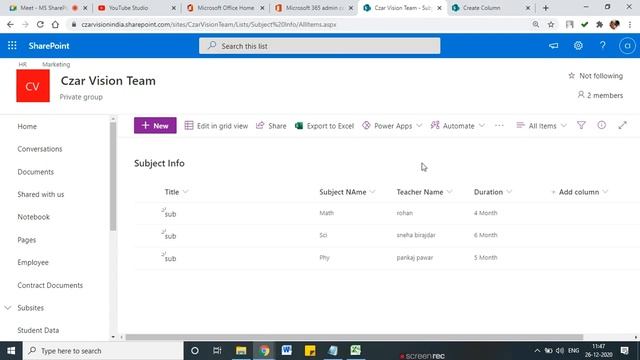Go to Home in the site navigation
The image size is (640, 360).
click(27, 127)
